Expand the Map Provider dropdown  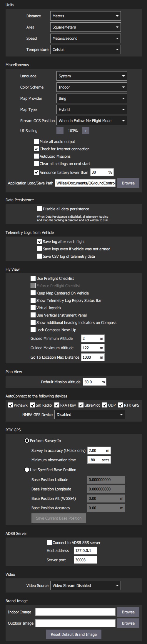pos(91,98)
